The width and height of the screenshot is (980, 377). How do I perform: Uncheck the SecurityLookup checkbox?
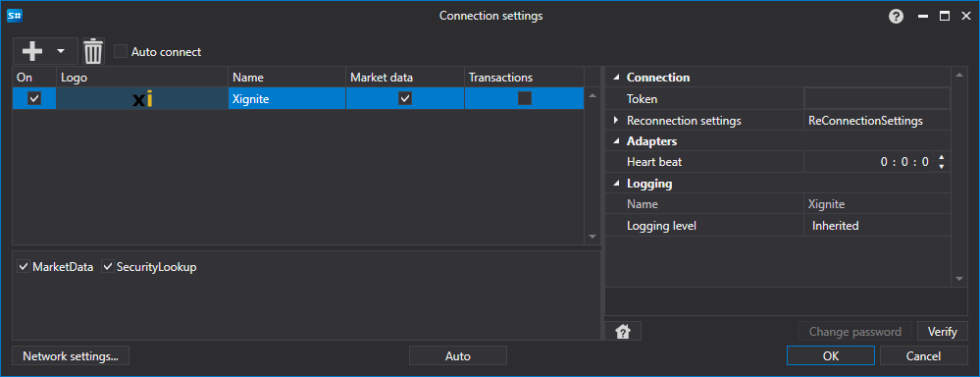[x=108, y=267]
